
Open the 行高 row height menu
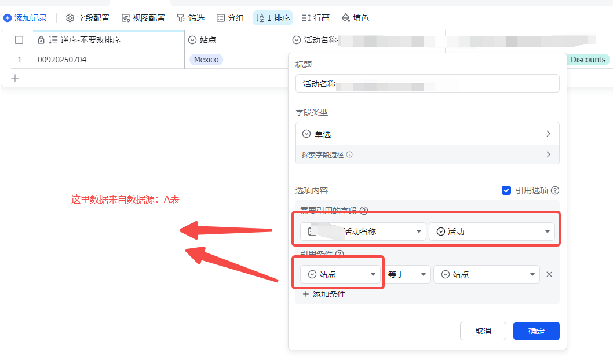point(316,18)
